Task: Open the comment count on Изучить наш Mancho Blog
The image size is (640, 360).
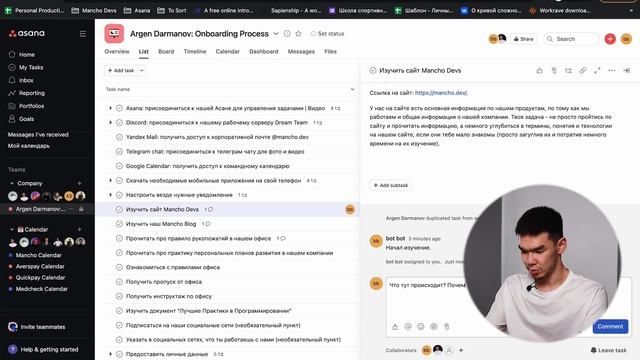Action: tap(206, 224)
